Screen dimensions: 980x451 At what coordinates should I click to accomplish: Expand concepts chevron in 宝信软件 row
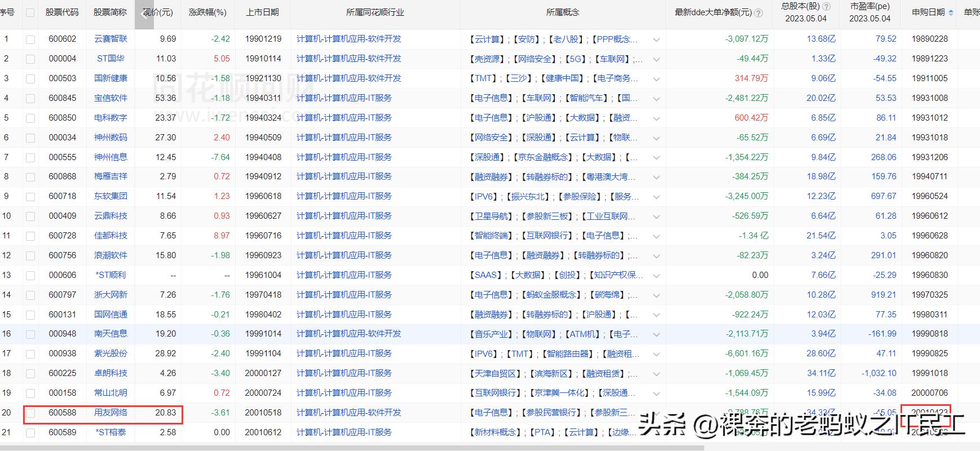coord(656,99)
